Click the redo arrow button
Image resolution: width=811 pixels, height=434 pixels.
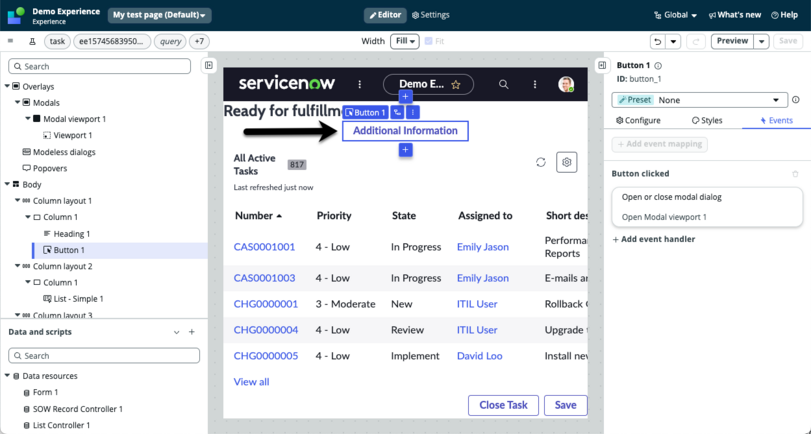696,41
